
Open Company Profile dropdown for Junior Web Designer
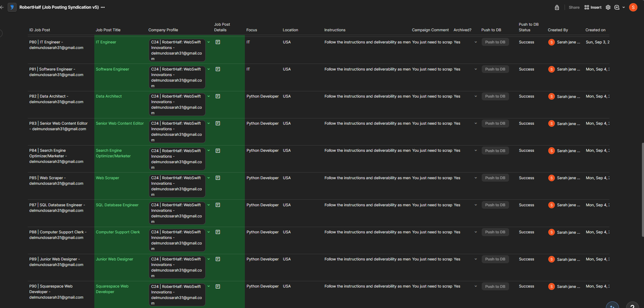209,259
